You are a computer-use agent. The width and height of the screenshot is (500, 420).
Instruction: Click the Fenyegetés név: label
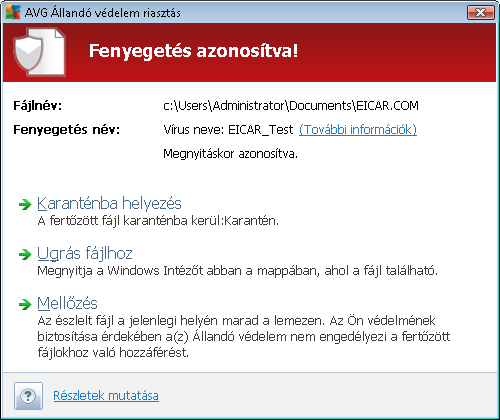tap(66, 129)
